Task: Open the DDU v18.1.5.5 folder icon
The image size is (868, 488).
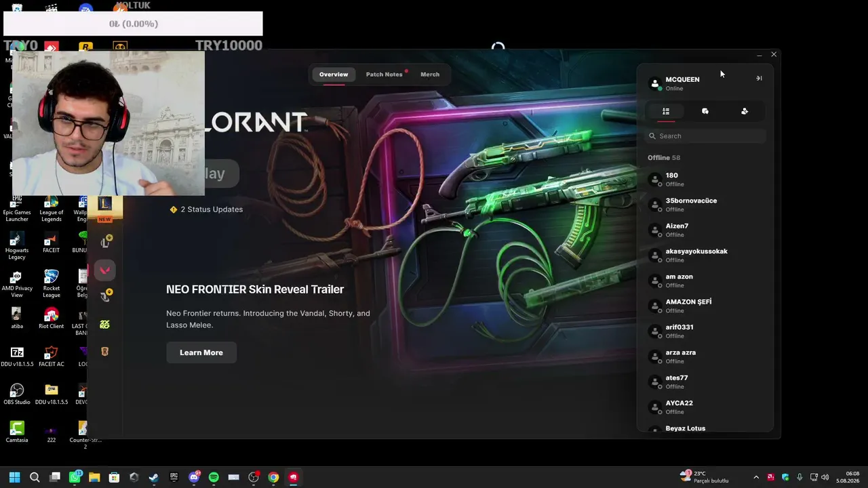Action: [x=51, y=394]
